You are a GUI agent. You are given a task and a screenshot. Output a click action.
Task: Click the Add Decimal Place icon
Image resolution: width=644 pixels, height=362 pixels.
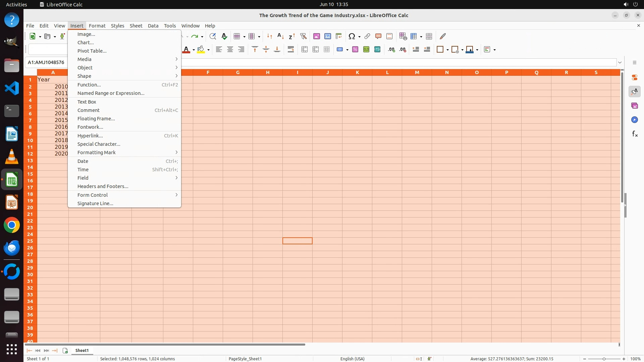coord(391,50)
